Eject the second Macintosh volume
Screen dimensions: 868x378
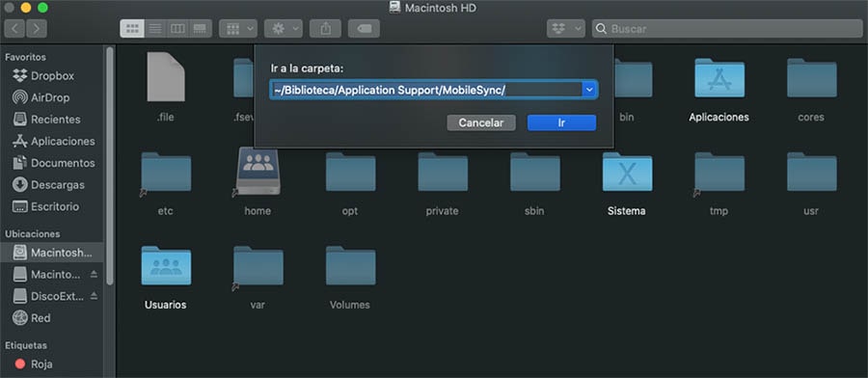(94, 274)
